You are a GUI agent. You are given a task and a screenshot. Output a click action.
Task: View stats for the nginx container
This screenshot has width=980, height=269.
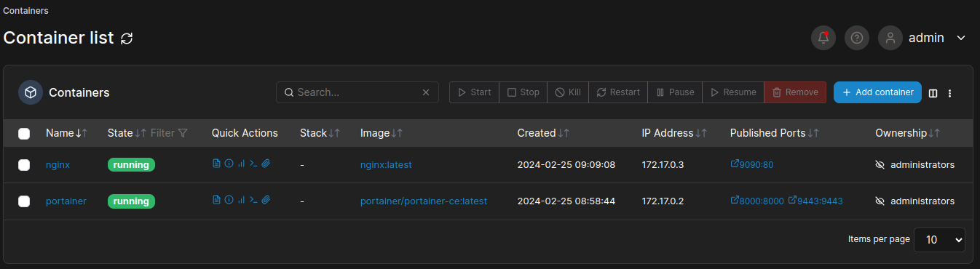coord(241,164)
